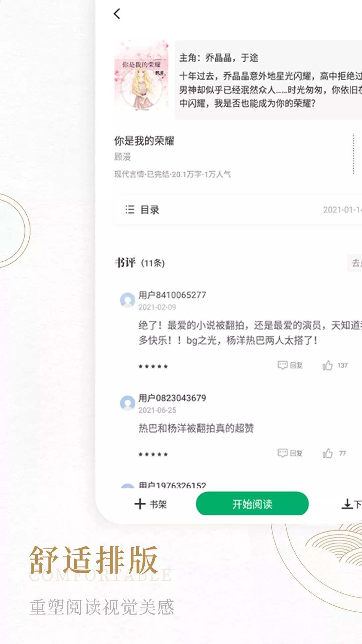Tap the five-star rating on second review

(153, 454)
